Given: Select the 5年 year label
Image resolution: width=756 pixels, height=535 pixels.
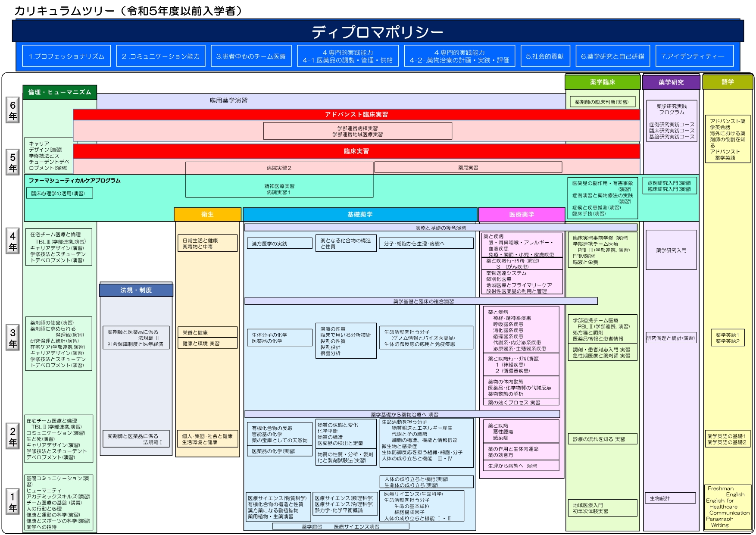Looking at the screenshot, I should [13, 163].
